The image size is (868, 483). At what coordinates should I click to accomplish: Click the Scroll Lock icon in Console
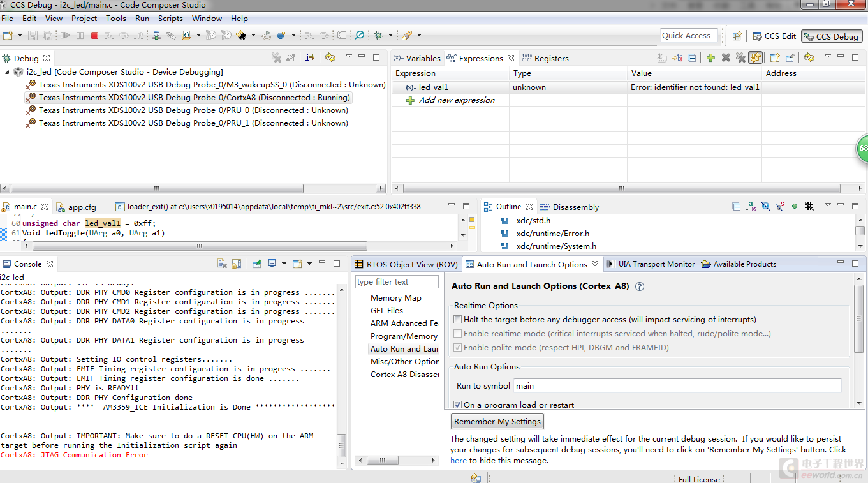coord(236,264)
